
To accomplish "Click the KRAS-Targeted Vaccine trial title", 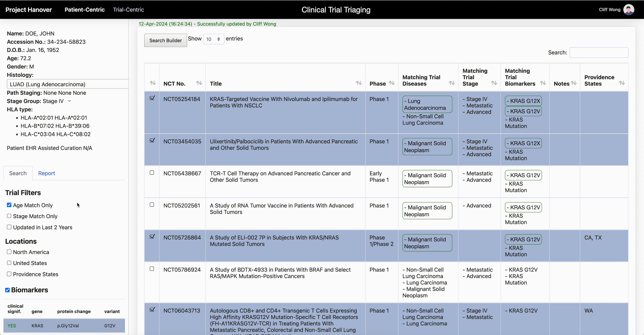I will click(284, 102).
